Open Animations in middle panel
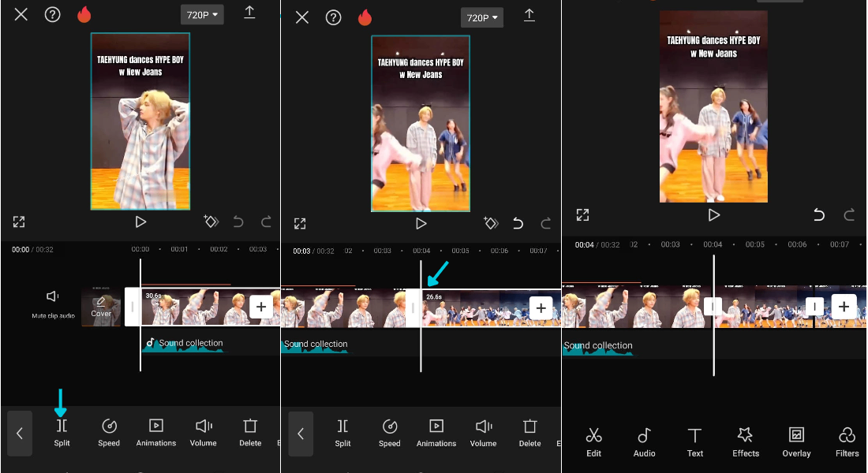 436,433
